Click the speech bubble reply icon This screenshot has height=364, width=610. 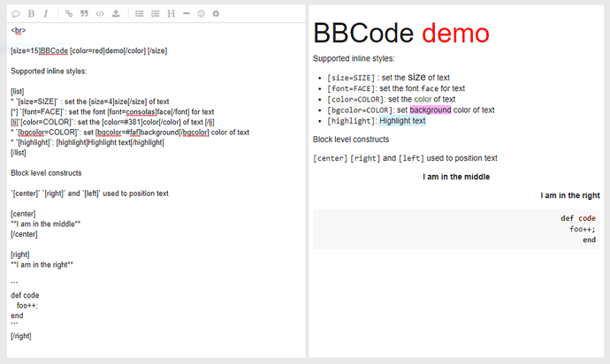(16, 13)
